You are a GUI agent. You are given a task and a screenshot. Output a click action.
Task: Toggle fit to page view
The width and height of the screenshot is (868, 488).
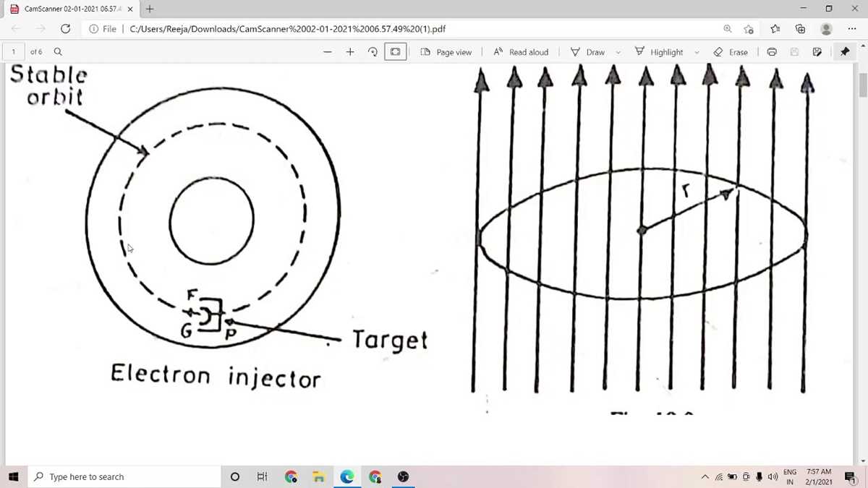(396, 52)
